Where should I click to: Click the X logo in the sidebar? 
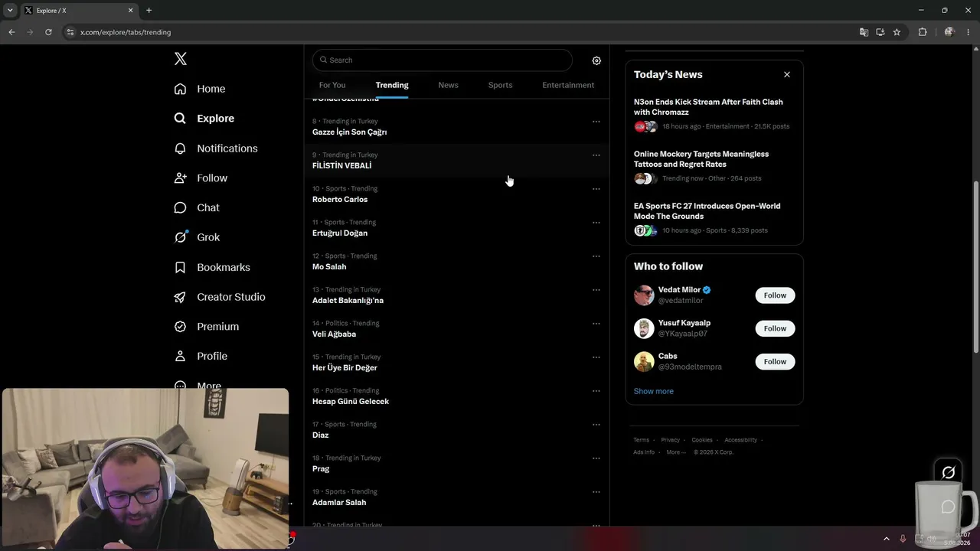tap(181, 59)
